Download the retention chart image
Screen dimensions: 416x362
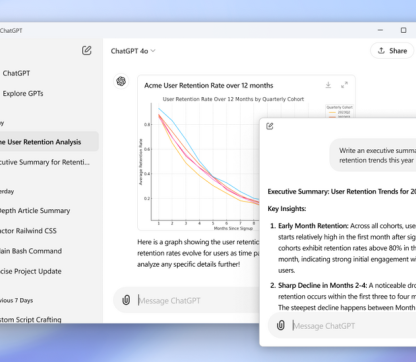pyautogui.click(x=328, y=85)
